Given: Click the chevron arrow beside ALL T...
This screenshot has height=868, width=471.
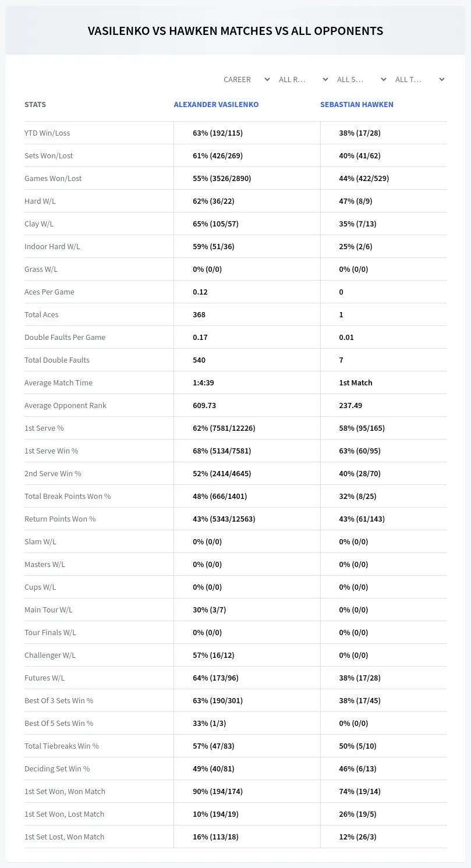Looking at the screenshot, I should [442, 79].
